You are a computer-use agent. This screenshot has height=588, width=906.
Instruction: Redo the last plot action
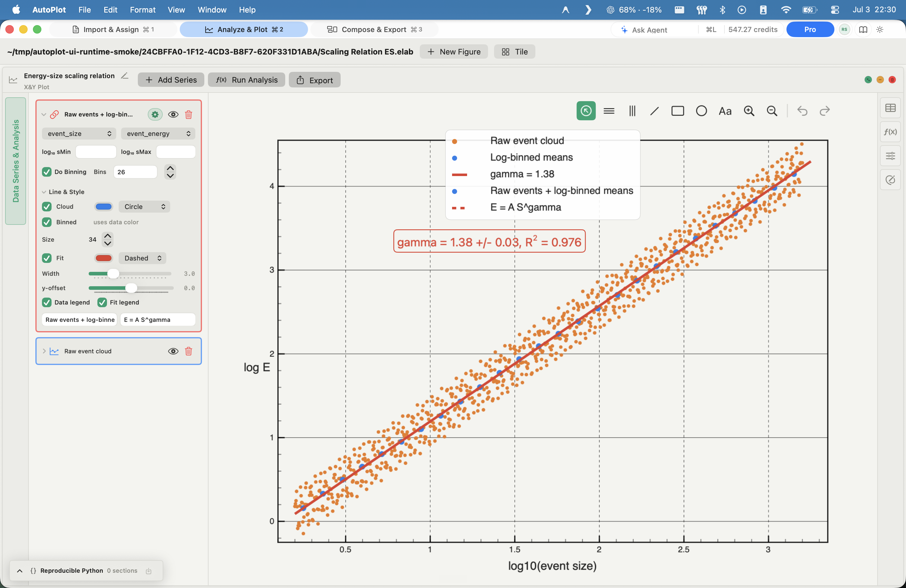point(825,111)
